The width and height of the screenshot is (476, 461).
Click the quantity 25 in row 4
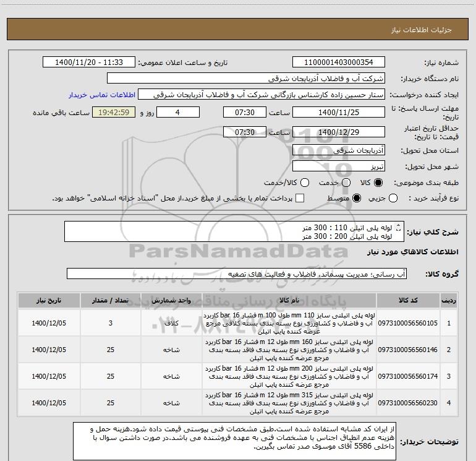tap(111, 403)
